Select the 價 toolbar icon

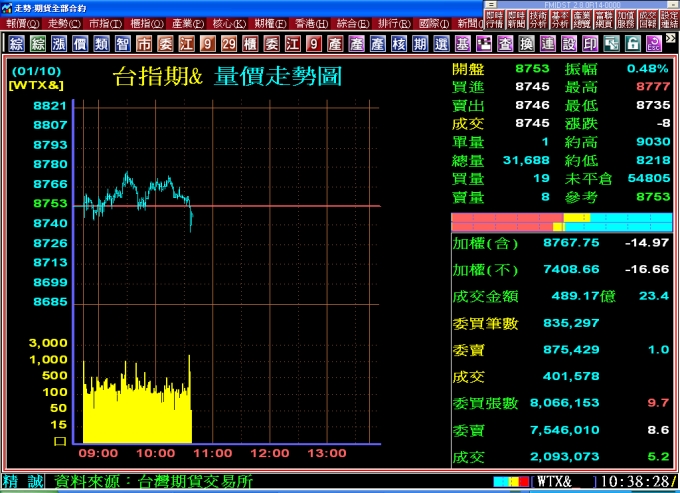coord(80,44)
